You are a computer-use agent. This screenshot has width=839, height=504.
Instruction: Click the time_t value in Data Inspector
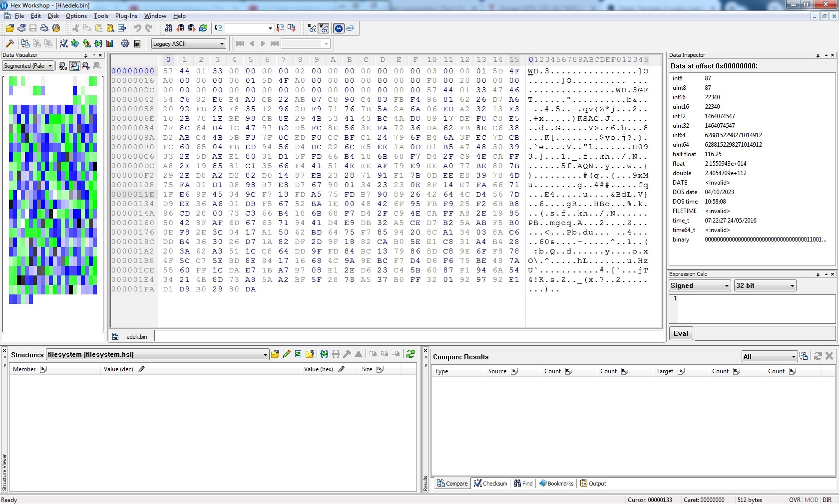click(x=731, y=221)
